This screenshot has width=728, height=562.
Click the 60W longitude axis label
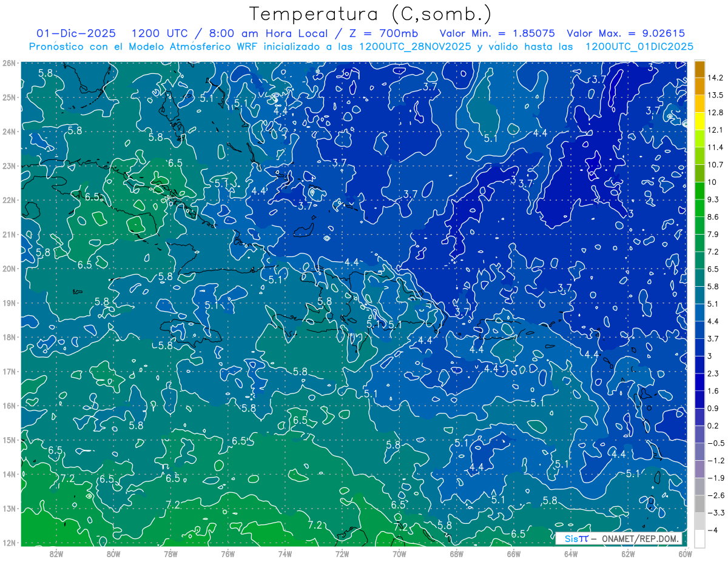(685, 554)
